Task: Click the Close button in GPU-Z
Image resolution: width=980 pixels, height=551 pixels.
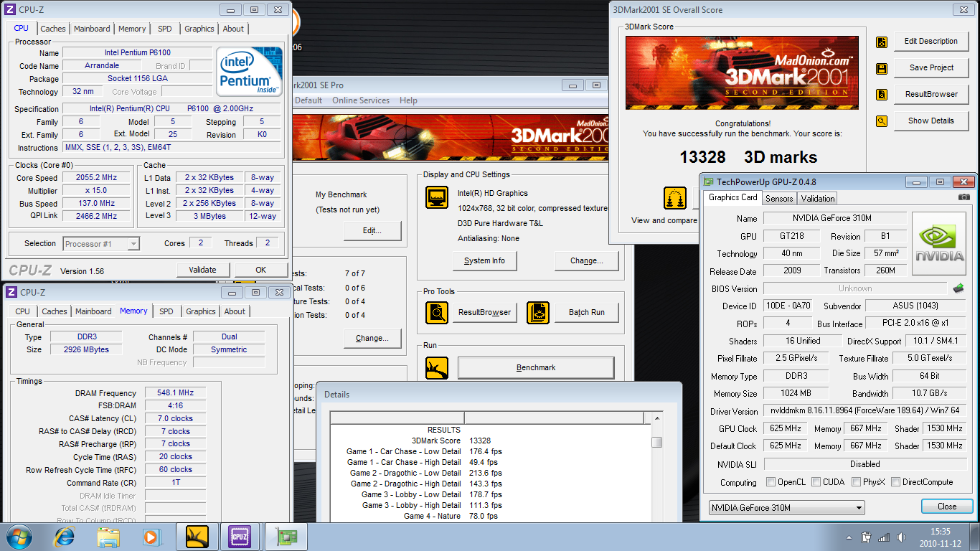Action: tap(947, 507)
